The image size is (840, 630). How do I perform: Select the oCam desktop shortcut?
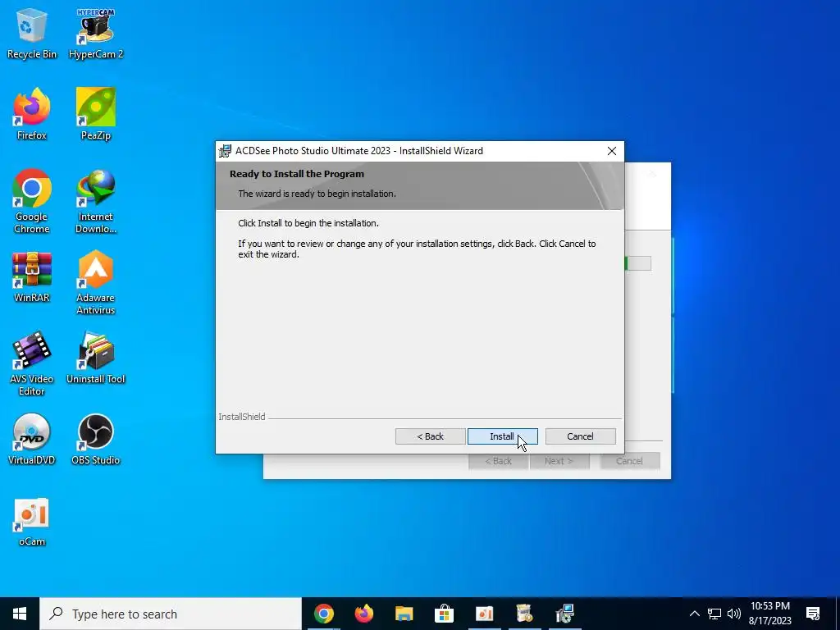tap(32, 523)
